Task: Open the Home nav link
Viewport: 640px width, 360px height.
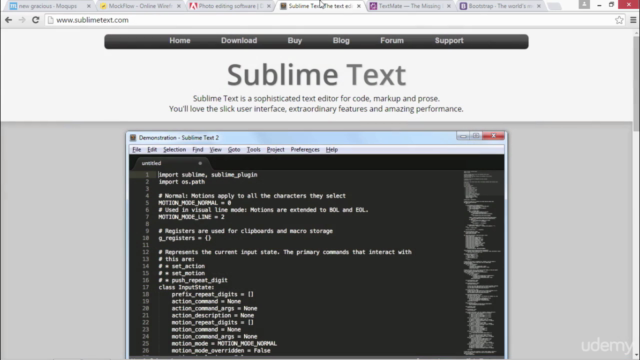Action: point(180,40)
